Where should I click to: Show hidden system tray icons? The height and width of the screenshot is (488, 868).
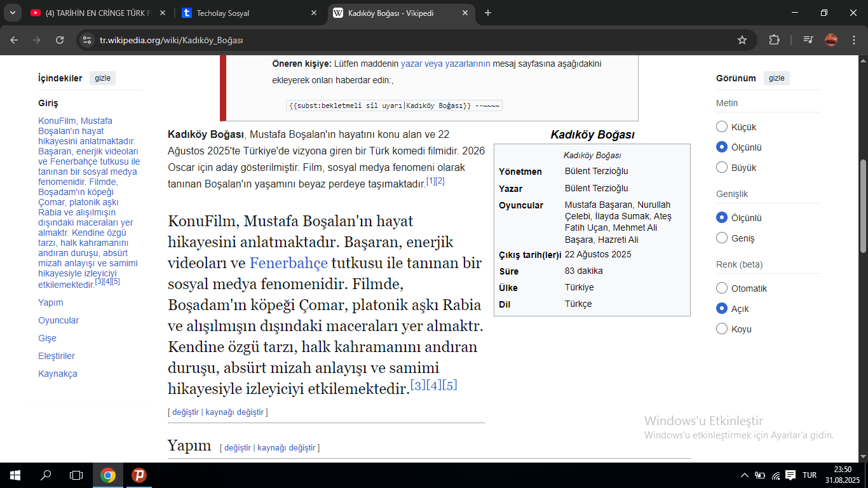click(745, 475)
